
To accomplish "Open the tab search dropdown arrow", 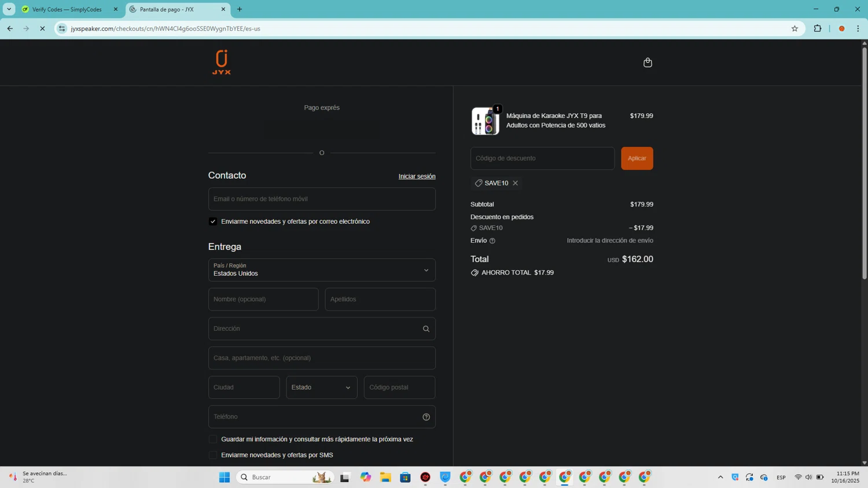I will click(9, 9).
